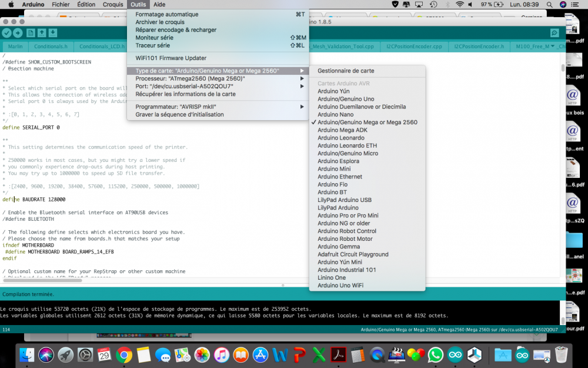Open Notes from the Dock
The image size is (588, 368).
[x=143, y=355]
